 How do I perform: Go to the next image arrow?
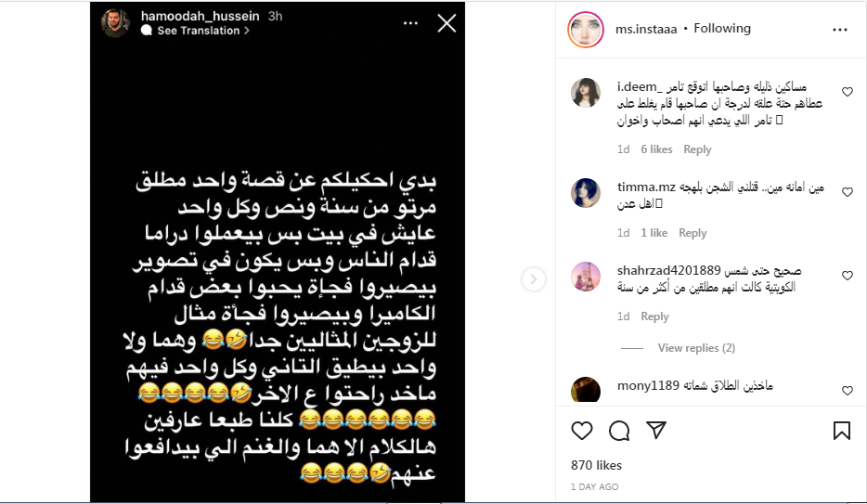pyautogui.click(x=533, y=279)
